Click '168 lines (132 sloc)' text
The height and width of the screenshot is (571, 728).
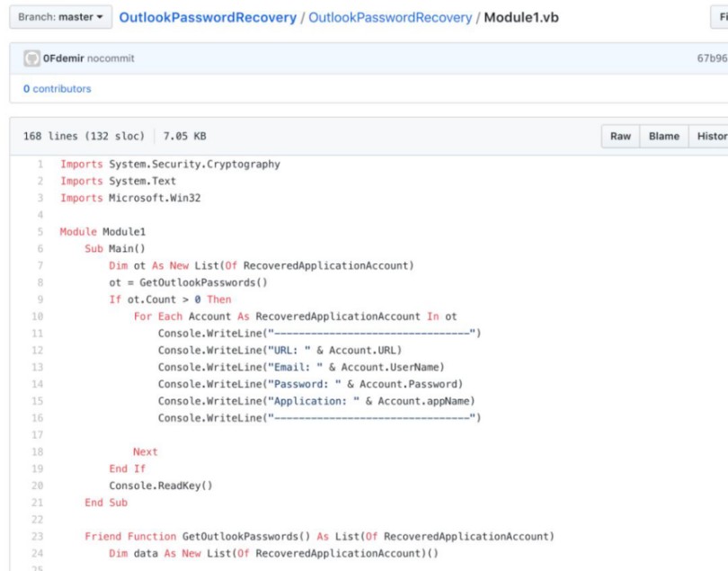click(x=84, y=136)
